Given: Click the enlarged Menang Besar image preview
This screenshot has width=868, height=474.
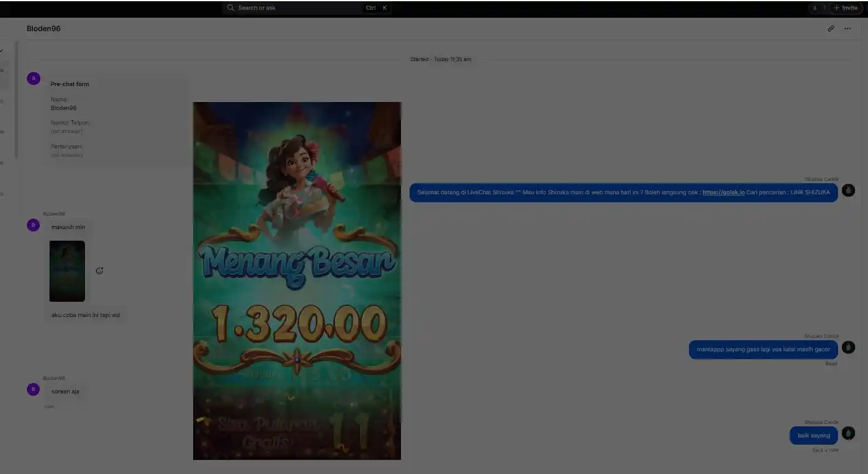Looking at the screenshot, I should [297, 281].
